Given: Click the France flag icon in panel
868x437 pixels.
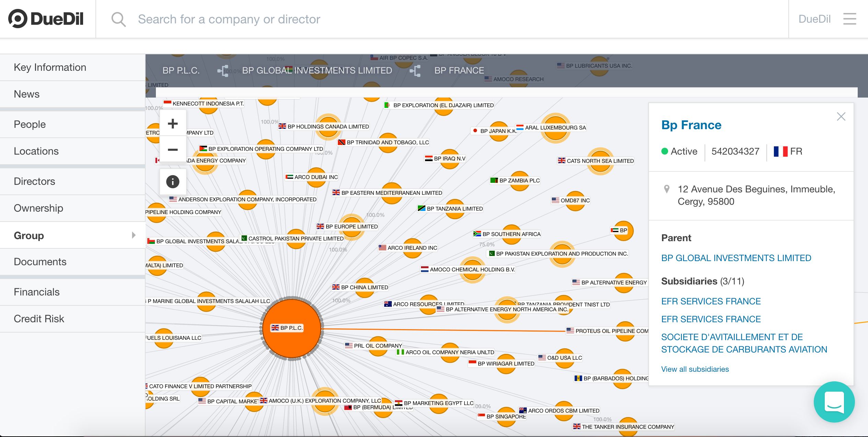Looking at the screenshot, I should click(780, 151).
